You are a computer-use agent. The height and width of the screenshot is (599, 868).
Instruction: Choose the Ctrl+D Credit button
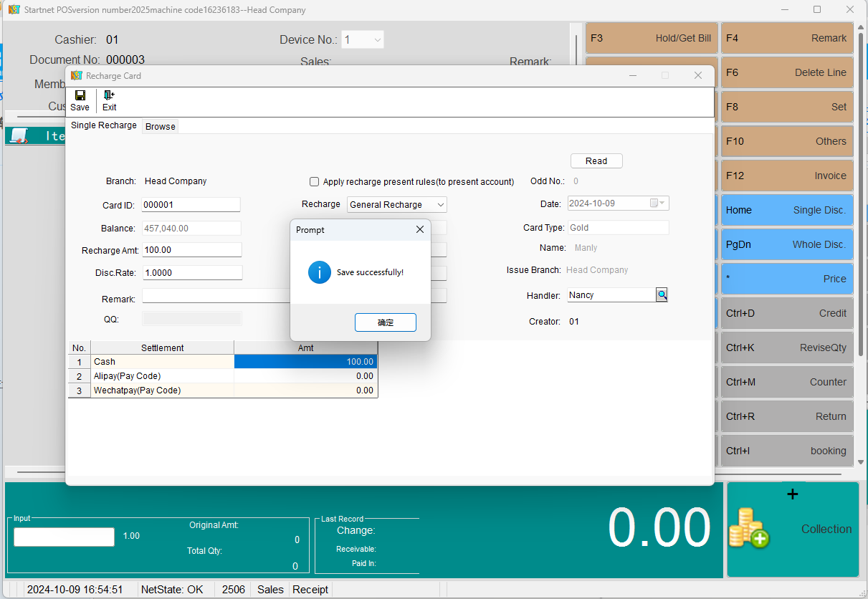(x=787, y=313)
